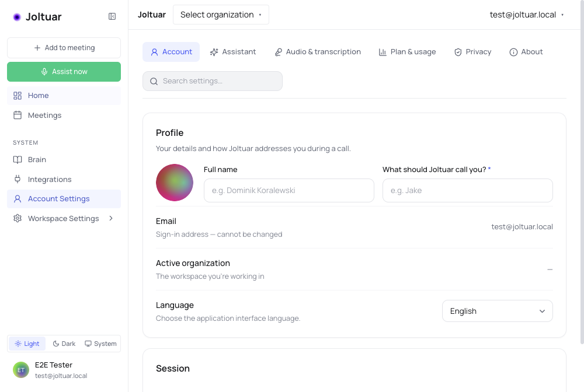Switch to the Assistant tab
The image size is (584, 392).
coord(233,52)
